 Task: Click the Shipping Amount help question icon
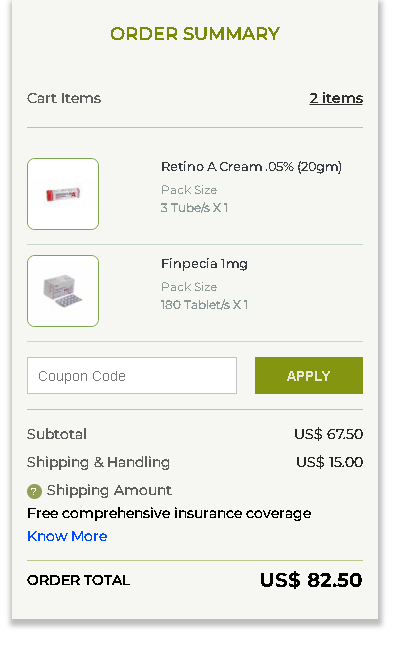(x=34, y=491)
